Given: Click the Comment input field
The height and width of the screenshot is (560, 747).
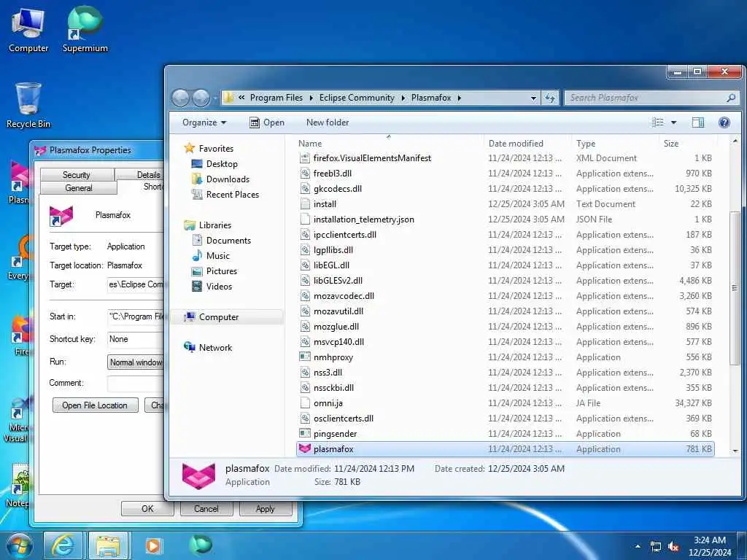Looking at the screenshot, I should [x=136, y=383].
